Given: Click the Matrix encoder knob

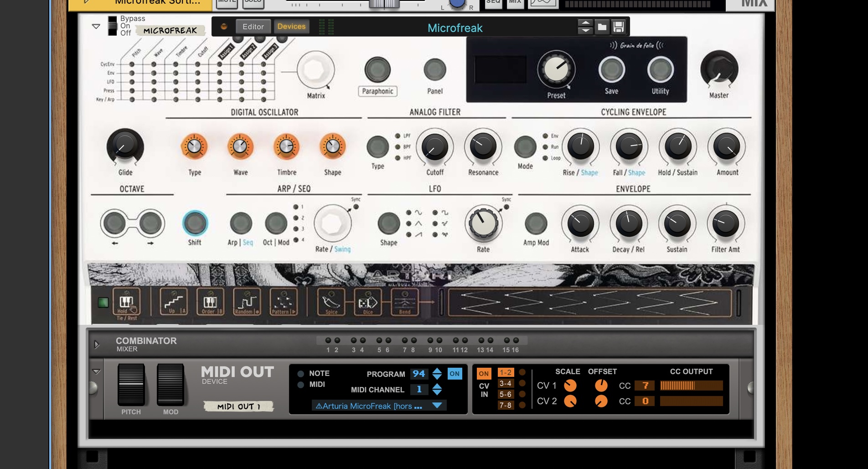Looking at the screenshot, I should (315, 70).
